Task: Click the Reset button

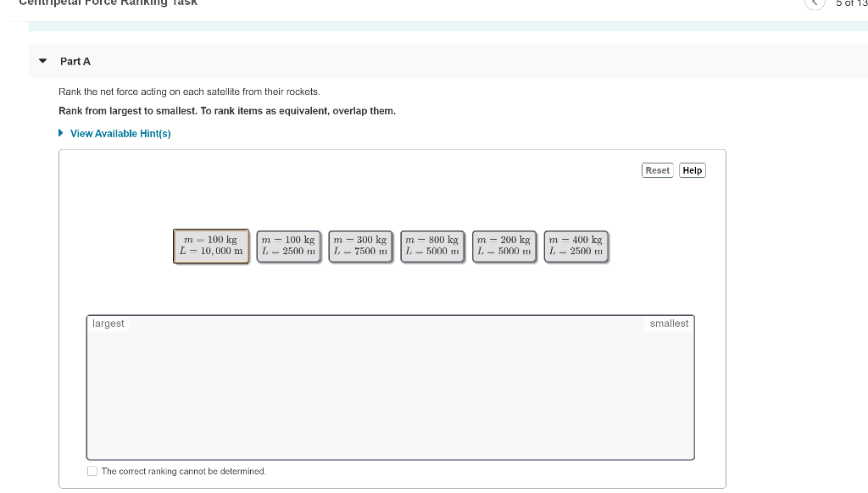Action: pyautogui.click(x=657, y=169)
